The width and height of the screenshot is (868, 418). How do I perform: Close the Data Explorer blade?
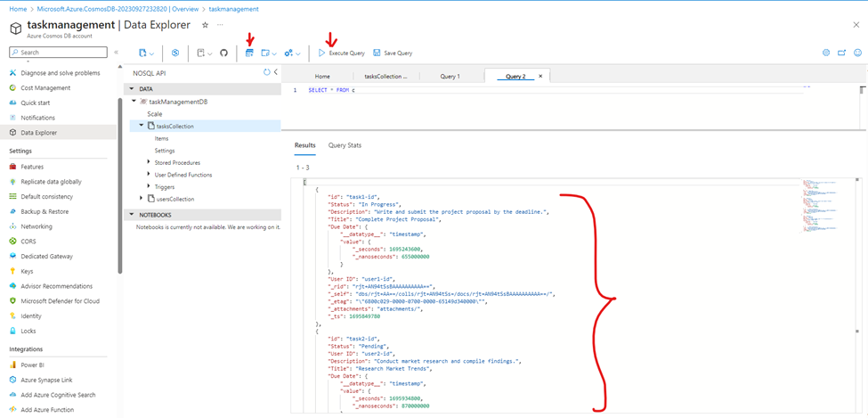(856, 25)
